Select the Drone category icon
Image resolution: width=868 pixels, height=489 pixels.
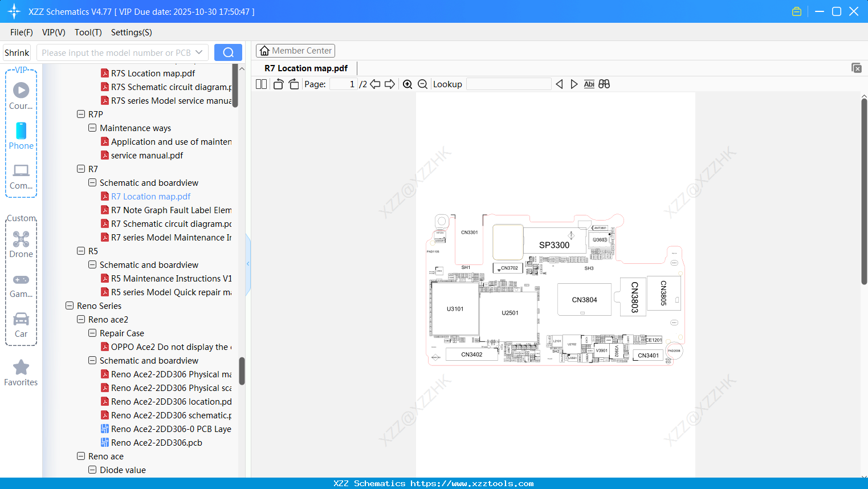click(x=21, y=239)
